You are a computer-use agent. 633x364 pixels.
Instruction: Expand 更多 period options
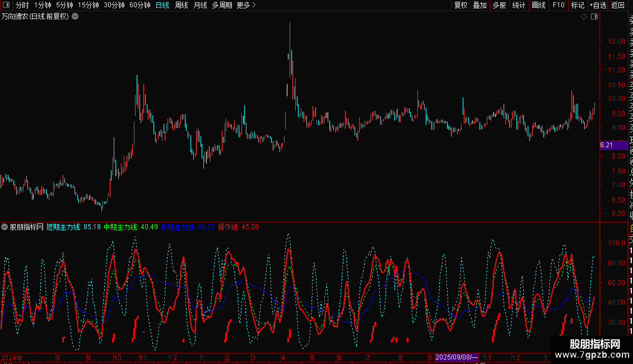246,5
